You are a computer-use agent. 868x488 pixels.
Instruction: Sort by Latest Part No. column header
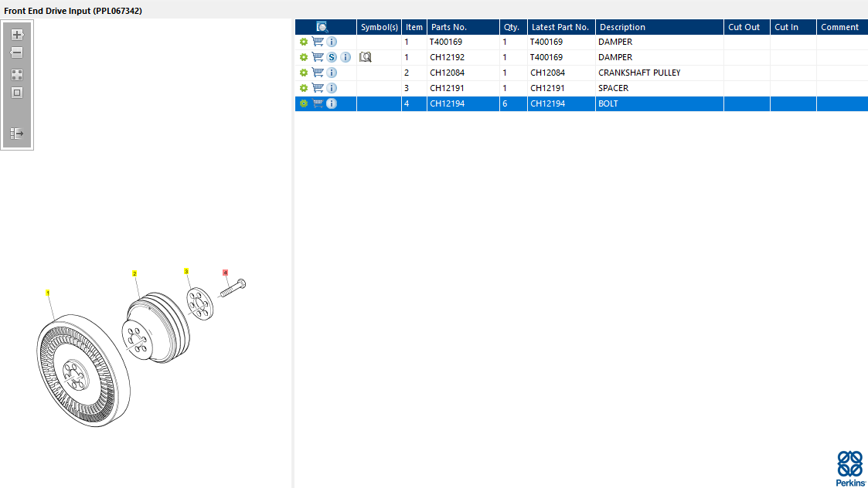[x=562, y=27]
